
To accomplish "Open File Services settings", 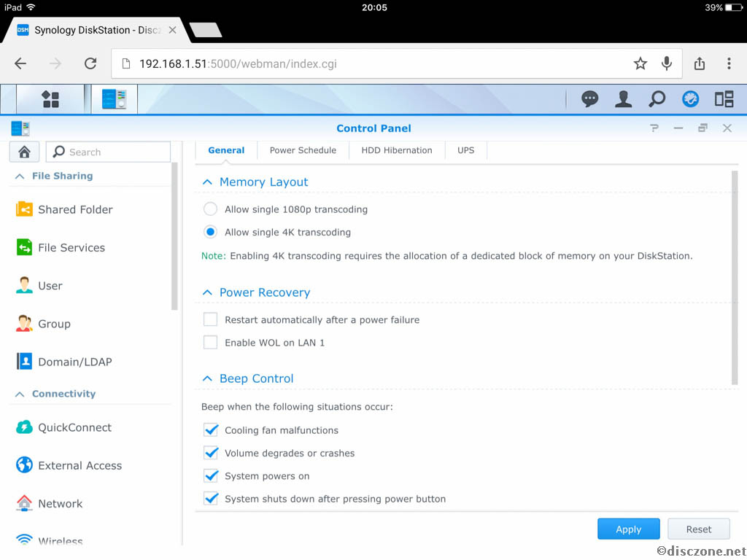I will 61,248.
